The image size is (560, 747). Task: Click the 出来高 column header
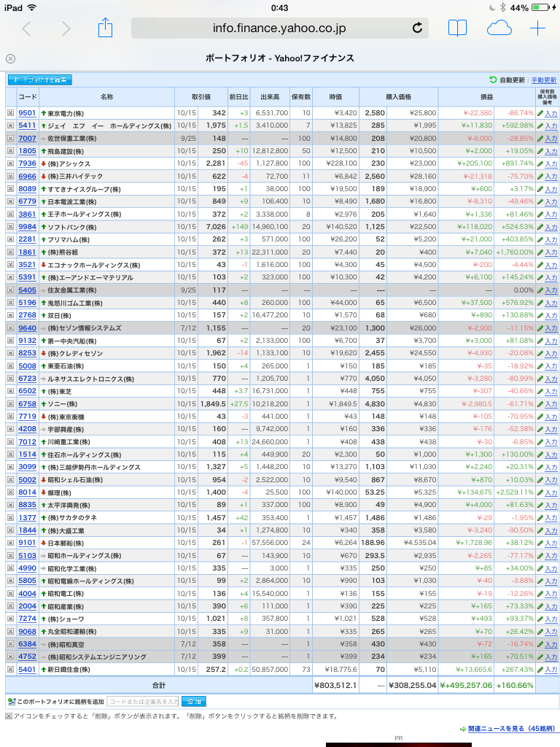tap(270, 97)
